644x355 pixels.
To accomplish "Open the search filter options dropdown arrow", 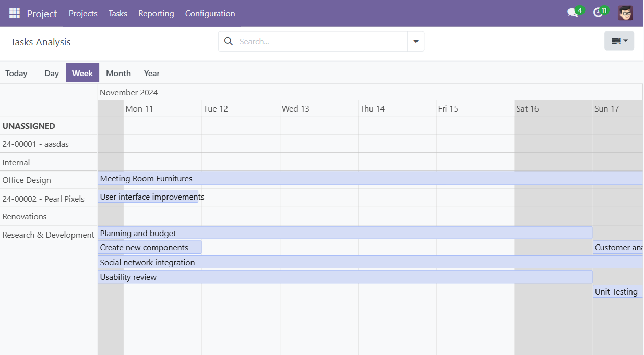I will coord(415,41).
